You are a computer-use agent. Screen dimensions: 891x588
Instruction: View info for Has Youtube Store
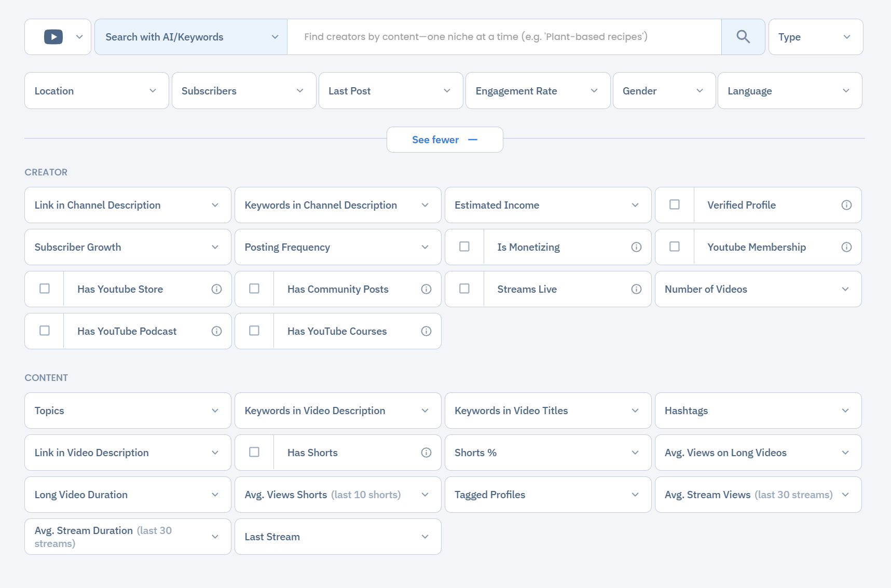[216, 289]
